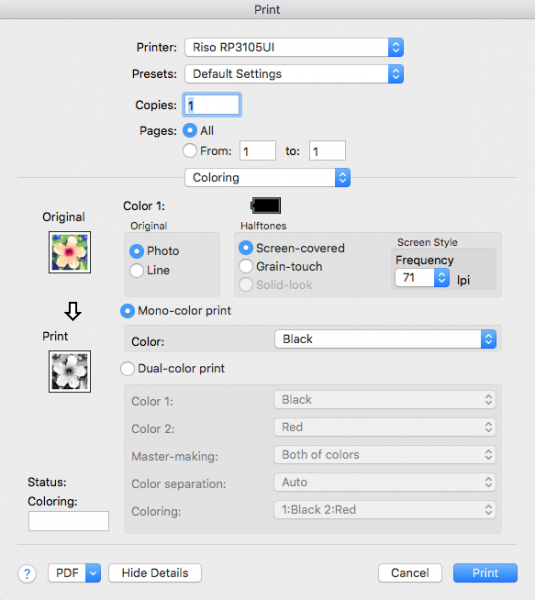Click the Copies input field

212,104
